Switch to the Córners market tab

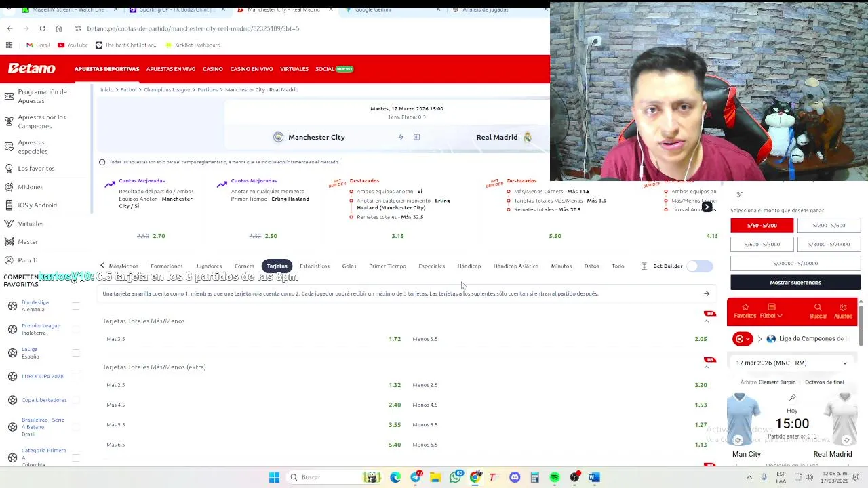click(244, 266)
